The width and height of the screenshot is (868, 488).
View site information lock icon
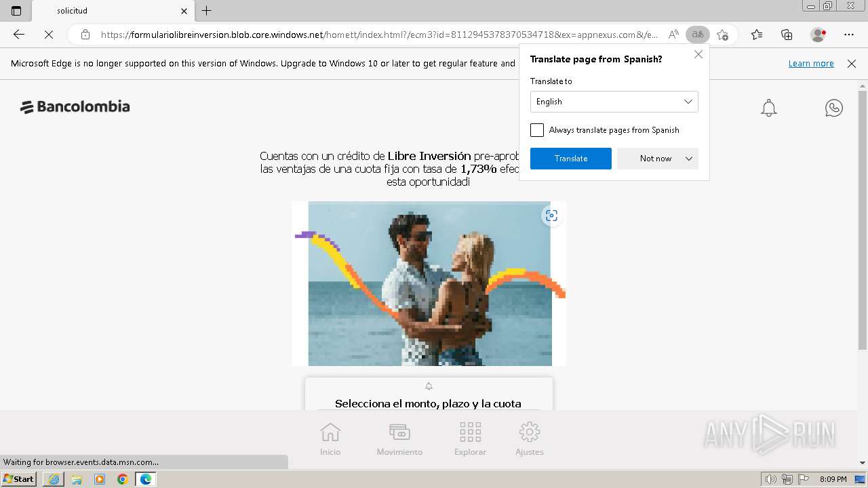click(85, 35)
